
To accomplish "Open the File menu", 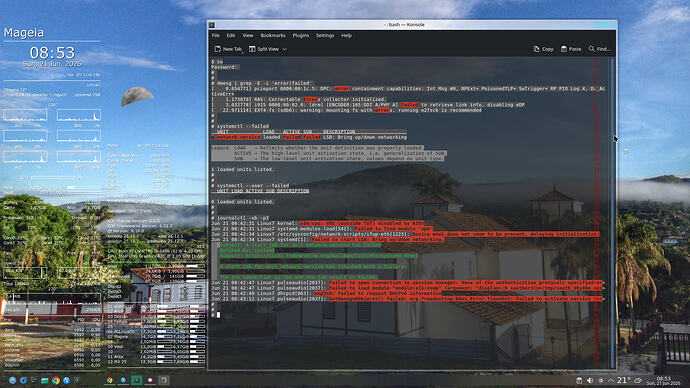I will (x=216, y=36).
